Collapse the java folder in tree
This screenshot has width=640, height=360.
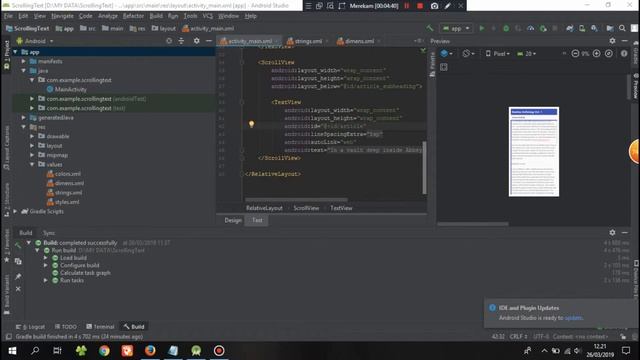24,71
